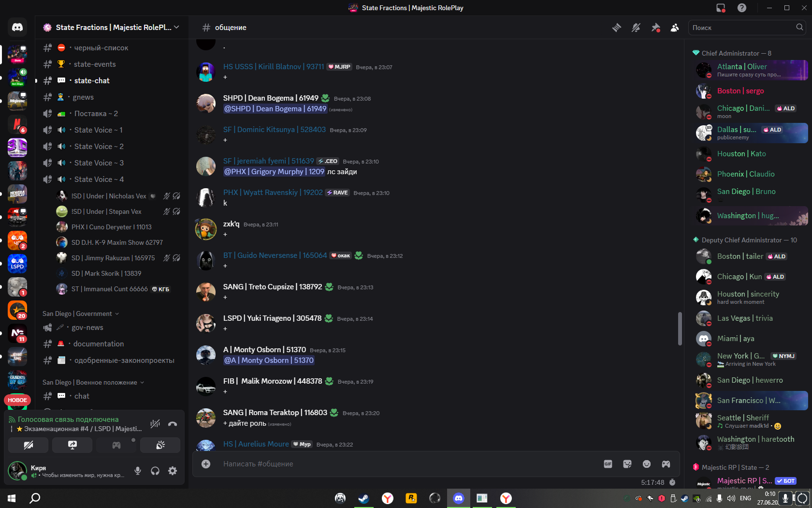Toggle noise suppression icon
Image resolution: width=812 pixels, height=508 pixels.
point(155,424)
